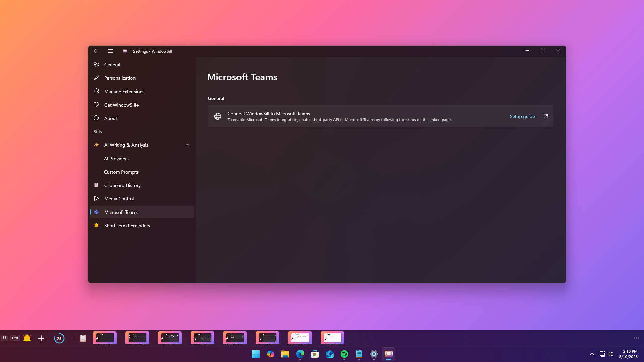This screenshot has width=644, height=362.
Task: Open the Setup guide link
Action: point(522,116)
